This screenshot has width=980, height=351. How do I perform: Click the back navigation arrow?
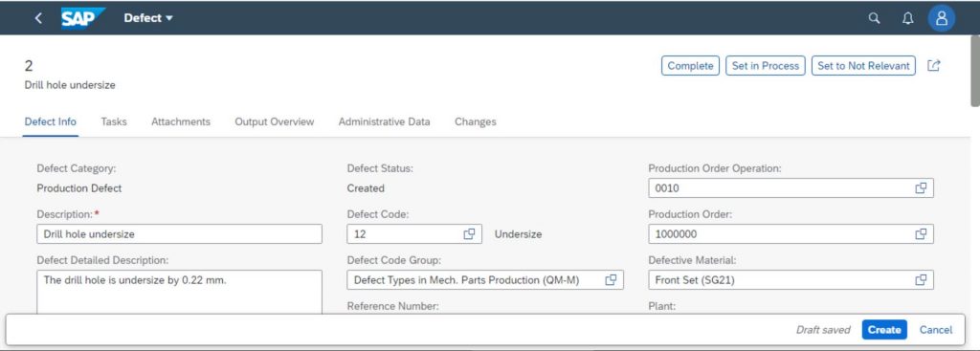[38, 18]
